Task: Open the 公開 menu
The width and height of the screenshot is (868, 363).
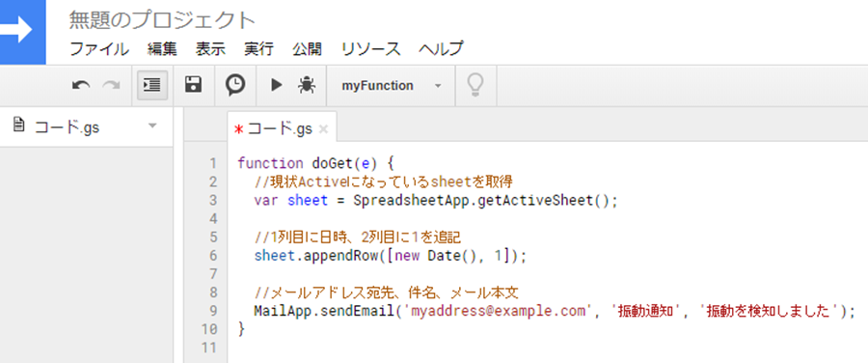Action: 308,49
